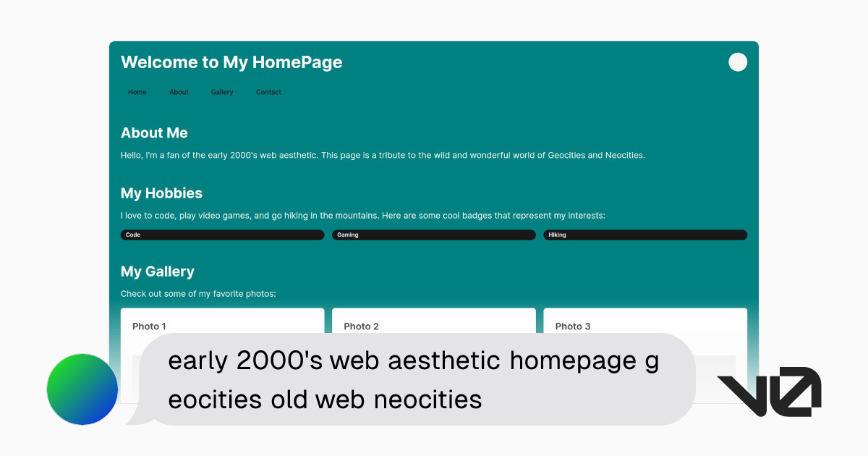This screenshot has height=456, width=868.
Task: Open the Home nav link
Action: 137,93
